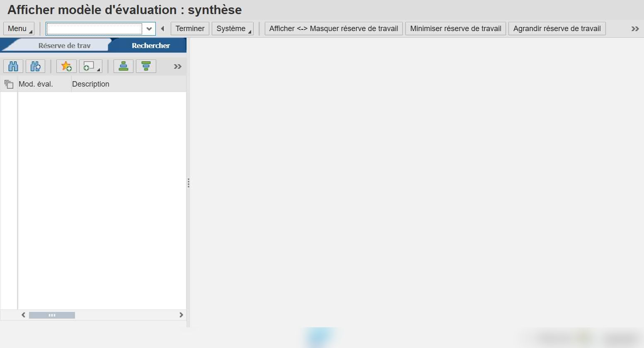Click the star add-to-favorites icon
Screen dimensions: 644x348
click(66, 66)
